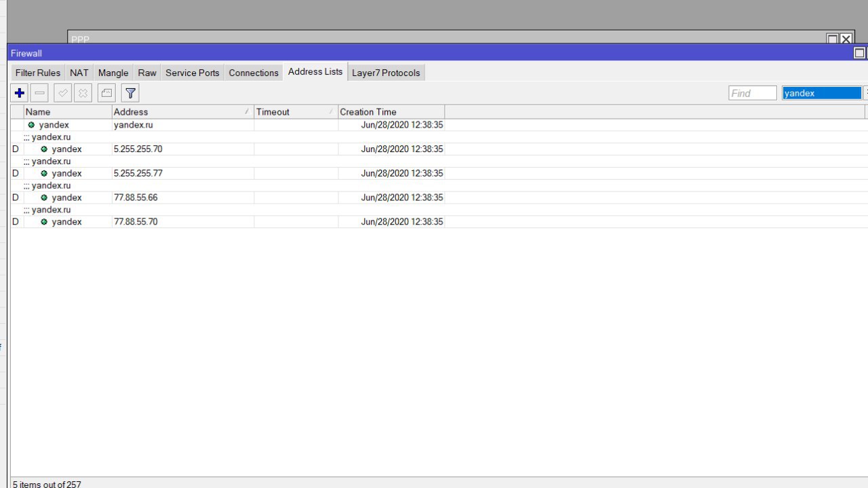The width and height of the screenshot is (868, 488).
Task: Open the Mangle tab
Action: coord(113,73)
